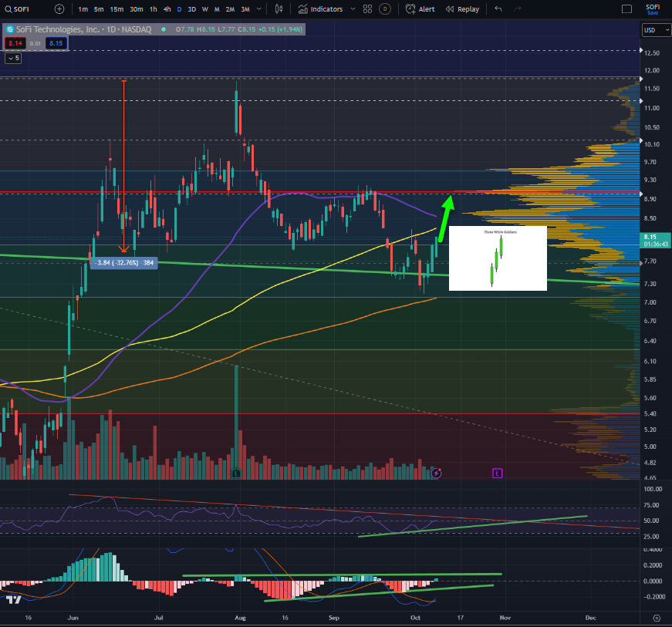The width and height of the screenshot is (672, 627).
Task: Click the circled D icon in toolbar
Action: pos(385,9)
